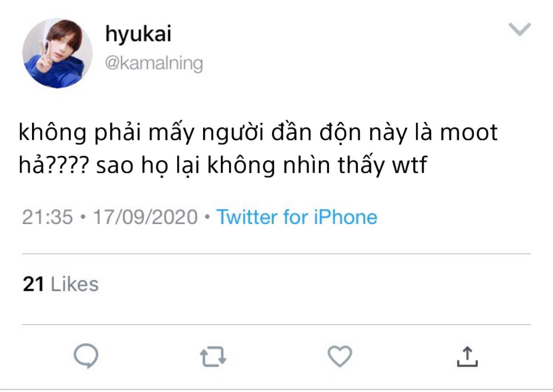Screen dimensions: 553x392
Task: Click the @kamalning handle
Action: pyautogui.click(x=154, y=63)
